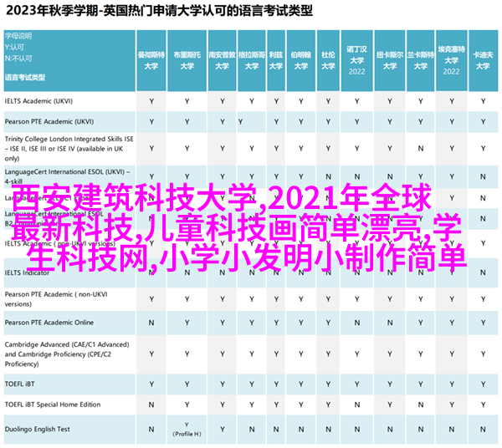Screen dimensions: 502x448
Task: Click Duolingo's N cell under 卡迪夫大学
Action: point(483,429)
